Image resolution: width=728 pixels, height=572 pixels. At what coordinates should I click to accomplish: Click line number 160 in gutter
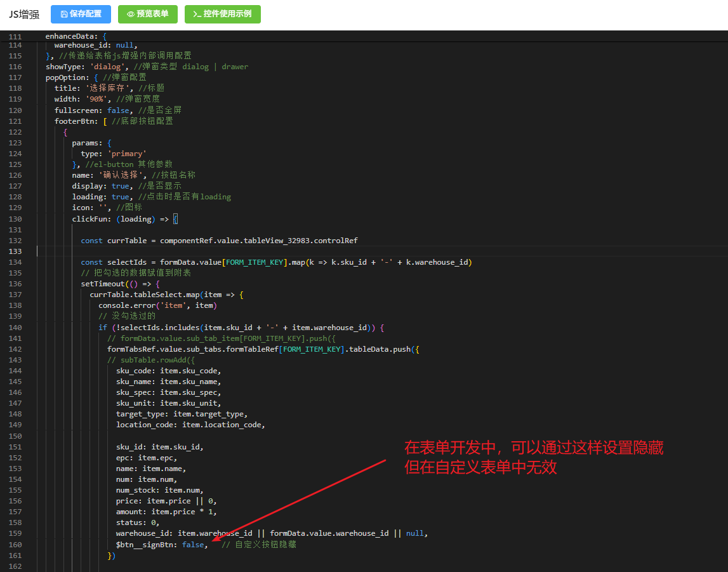[15, 545]
